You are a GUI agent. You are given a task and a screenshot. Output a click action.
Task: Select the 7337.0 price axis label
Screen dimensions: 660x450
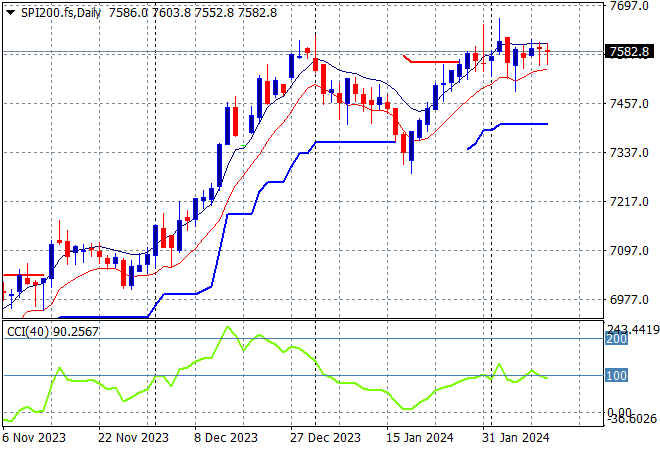click(x=629, y=152)
